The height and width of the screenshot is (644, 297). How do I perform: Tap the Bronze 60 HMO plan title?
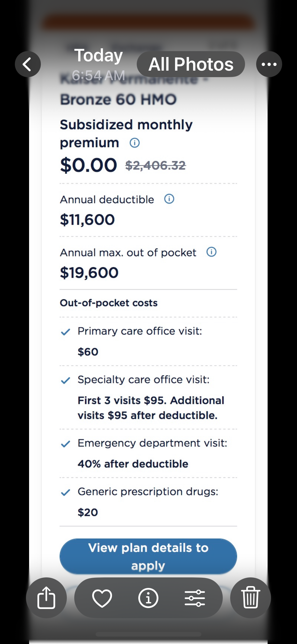pyautogui.click(x=118, y=100)
